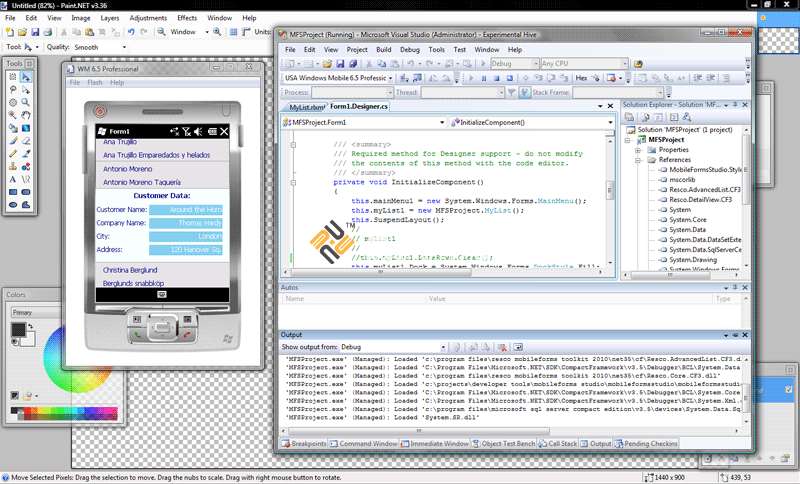Select the Magic Wand tool in Paint.NET
The width and height of the screenshot is (800, 484).
12,115
